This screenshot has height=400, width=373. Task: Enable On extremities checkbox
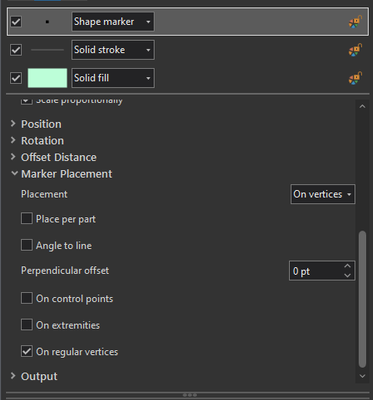coord(27,325)
